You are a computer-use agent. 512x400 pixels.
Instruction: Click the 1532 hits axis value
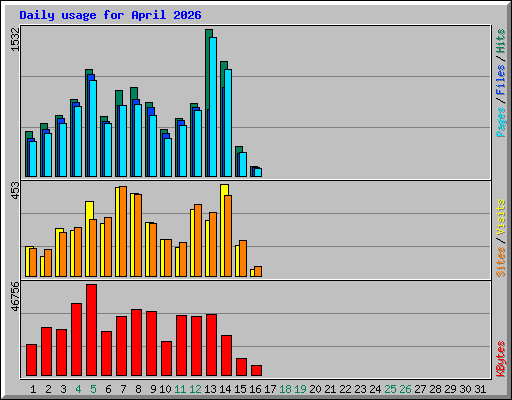15,39
